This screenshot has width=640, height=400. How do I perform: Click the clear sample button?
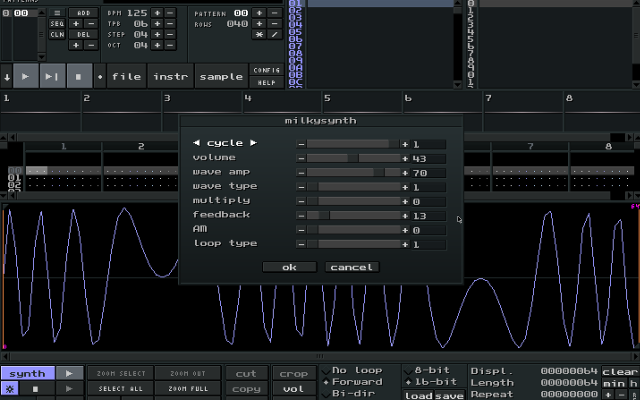click(x=620, y=372)
